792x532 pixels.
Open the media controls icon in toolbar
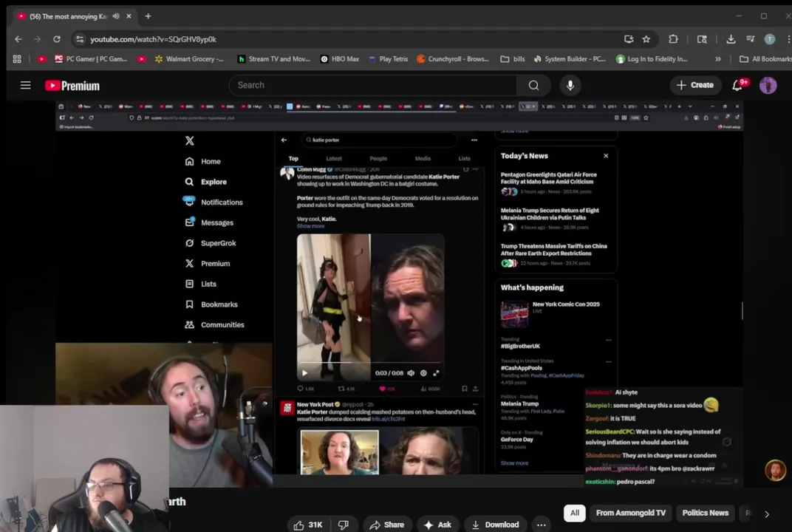point(751,39)
